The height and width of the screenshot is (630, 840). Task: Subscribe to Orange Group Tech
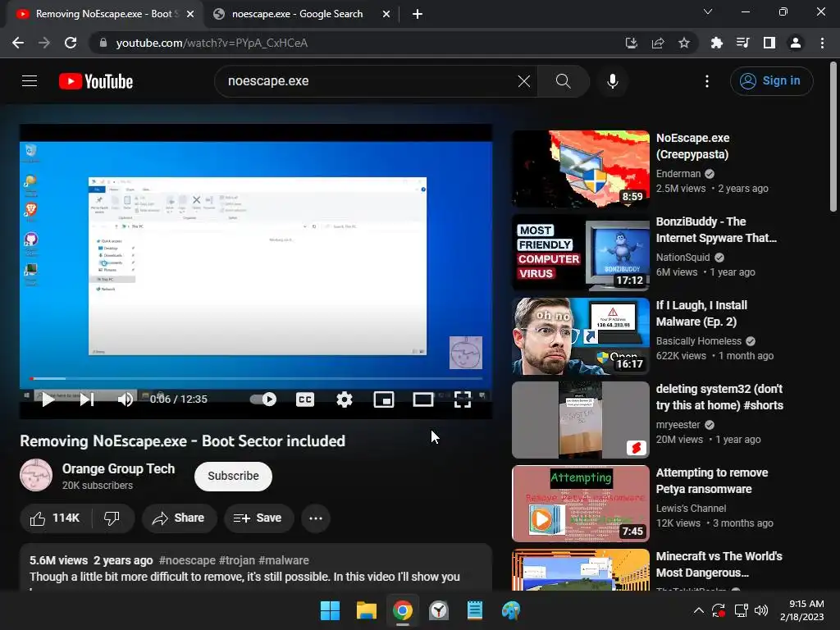(233, 476)
